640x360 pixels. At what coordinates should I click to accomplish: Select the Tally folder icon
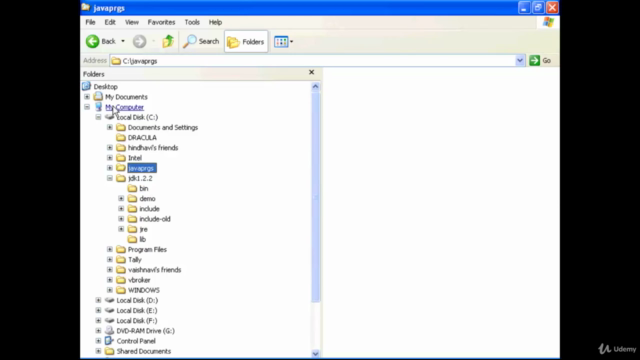pyautogui.click(x=121, y=260)
